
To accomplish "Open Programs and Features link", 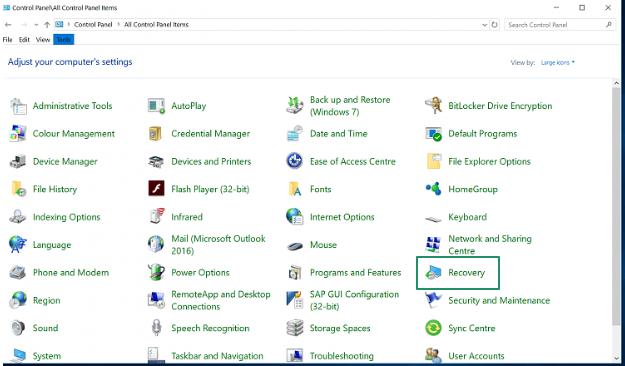I will point(356,272).
